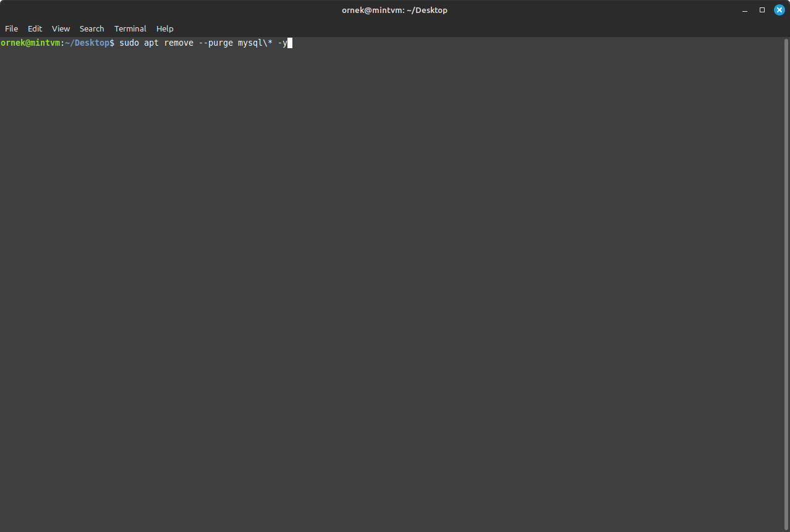790x532 pixels.
Task: Click the '--purge' option in command
Action: [x=216, y=43]
